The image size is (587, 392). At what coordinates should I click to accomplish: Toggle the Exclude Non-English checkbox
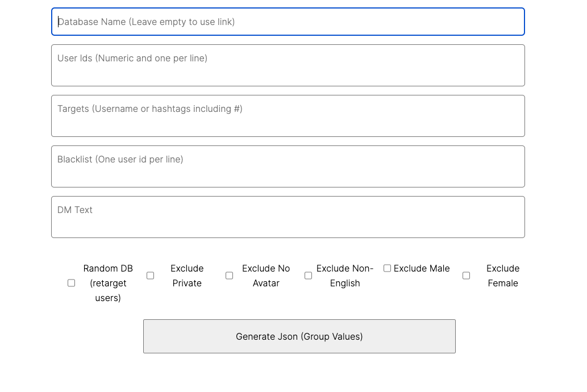click(308, 276)
